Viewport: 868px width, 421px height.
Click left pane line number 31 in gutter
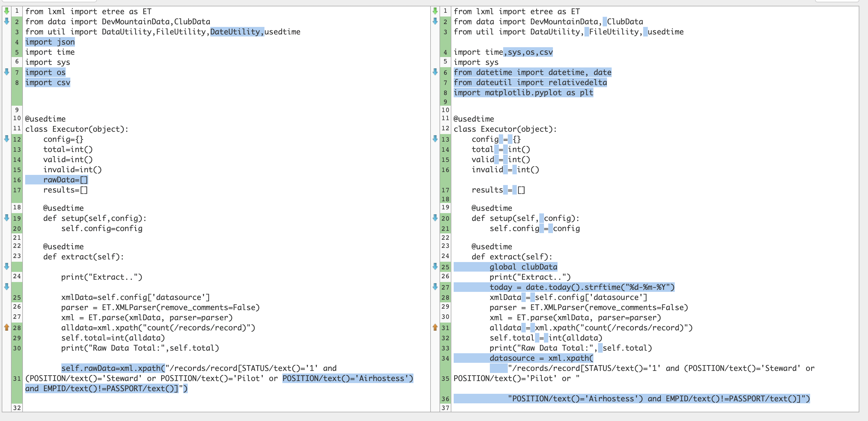(x=17, y=378)
